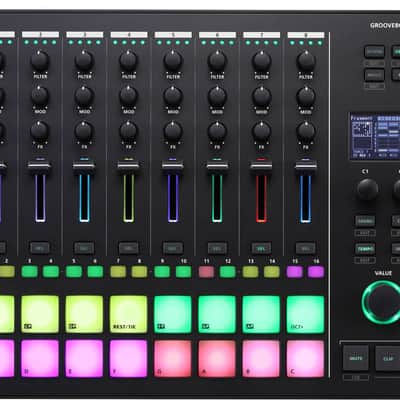Tap the yellow pad above the E pad
This screenshot has height=400, width=400.
click(x=84, y=314)
